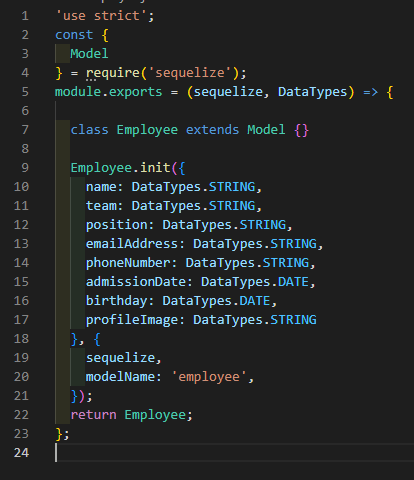Click 'STRING' on the position line

263,225
